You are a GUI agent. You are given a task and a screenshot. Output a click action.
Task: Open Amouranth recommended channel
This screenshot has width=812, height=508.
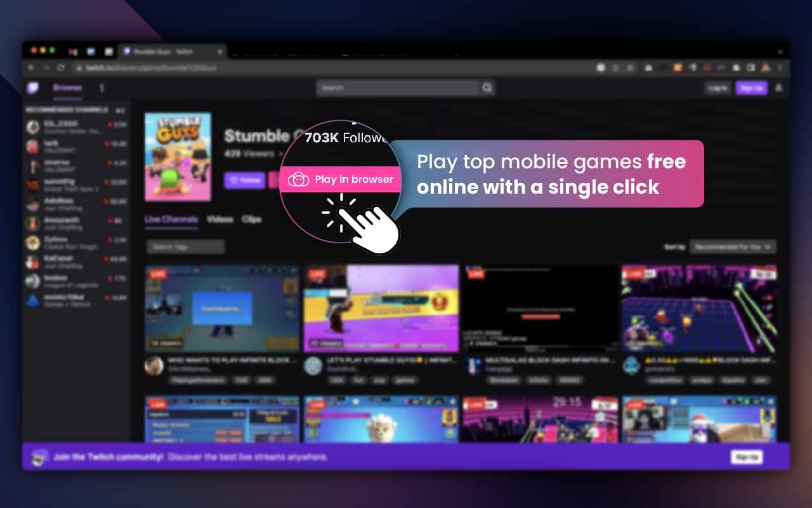point(77,224)
